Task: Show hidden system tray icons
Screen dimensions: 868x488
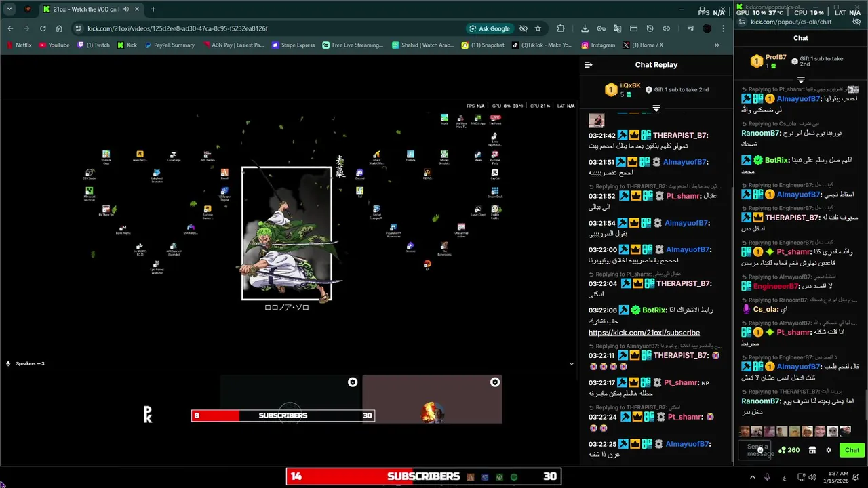Action: pyautogui.click(x=752, y=477)
